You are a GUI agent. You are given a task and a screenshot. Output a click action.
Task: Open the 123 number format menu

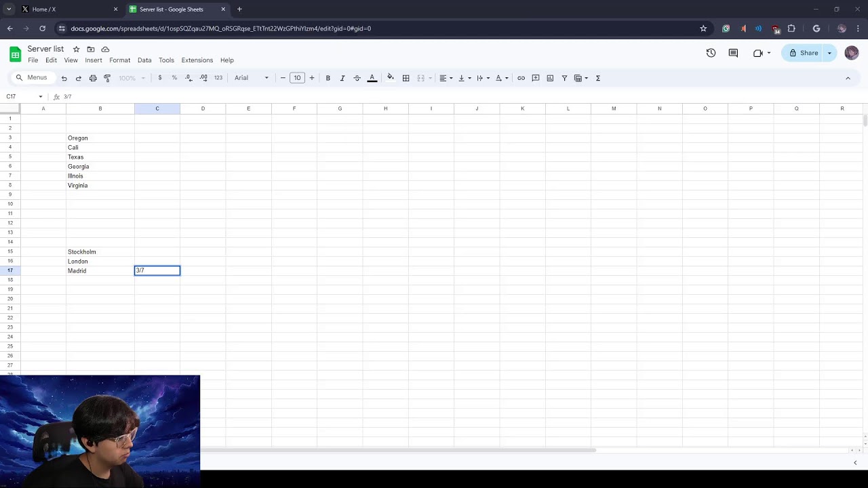click(218, 78)
